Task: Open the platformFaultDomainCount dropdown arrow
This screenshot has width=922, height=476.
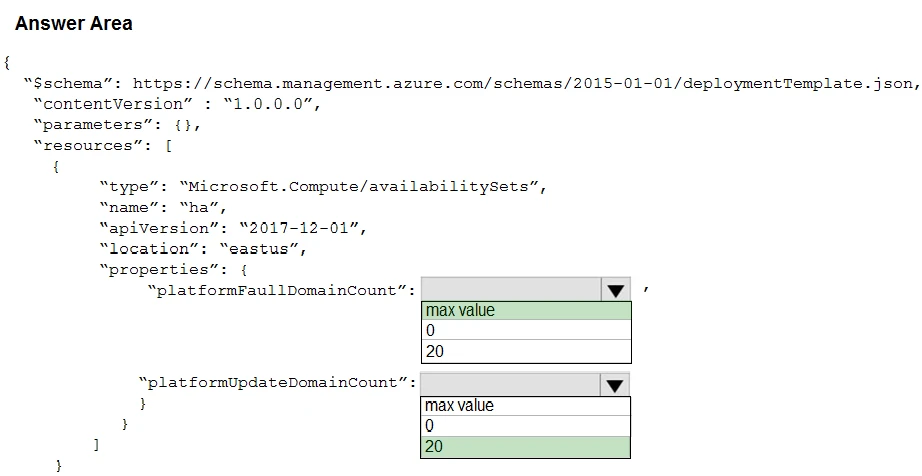Action: click(x=615, y=290)
